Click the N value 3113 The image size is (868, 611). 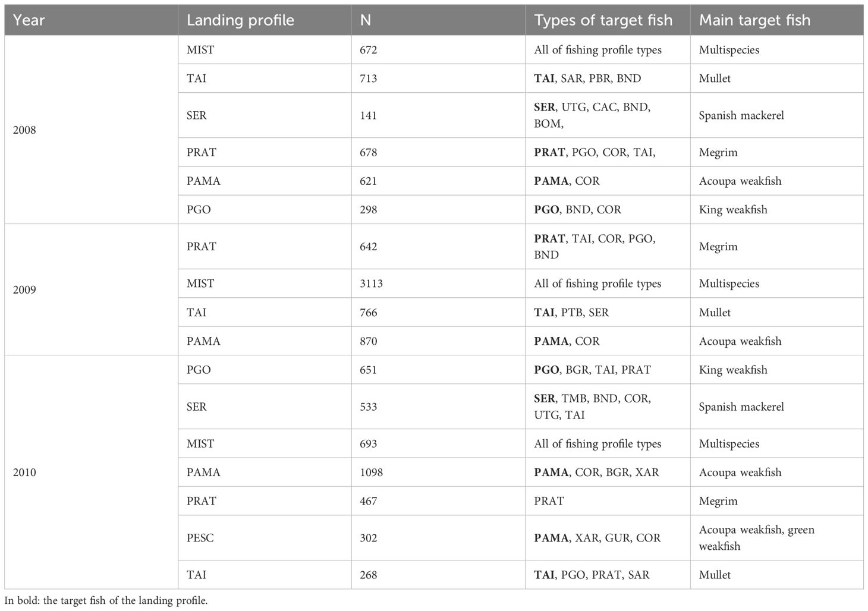371,284
